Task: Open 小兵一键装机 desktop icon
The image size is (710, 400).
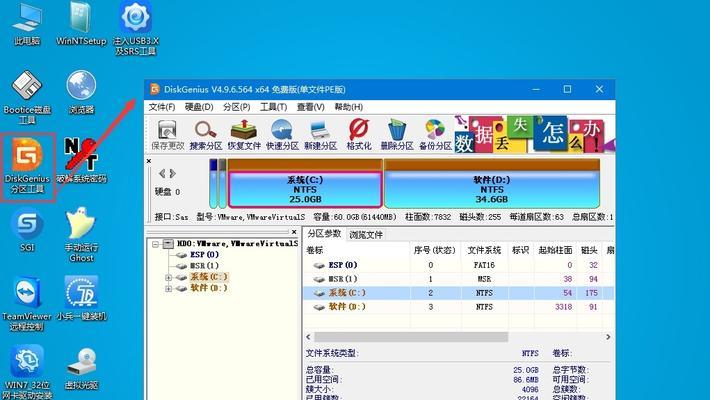Action: click(x=82, y=299)
